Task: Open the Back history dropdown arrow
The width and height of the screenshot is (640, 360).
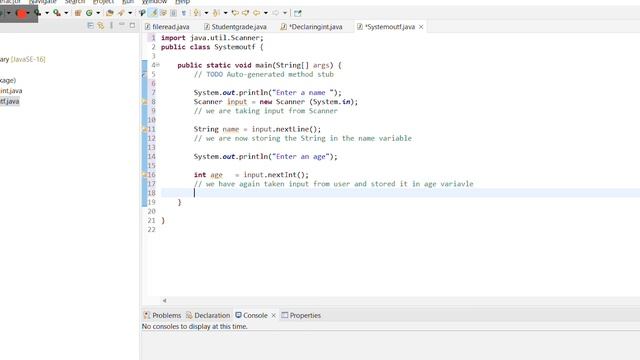Action: 266,13
